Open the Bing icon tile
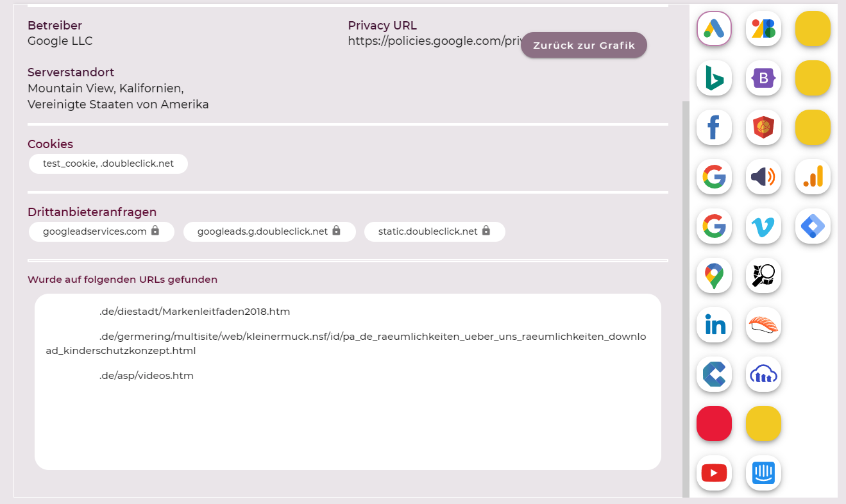This screenshot has height=504, width=846. point(714,78)
